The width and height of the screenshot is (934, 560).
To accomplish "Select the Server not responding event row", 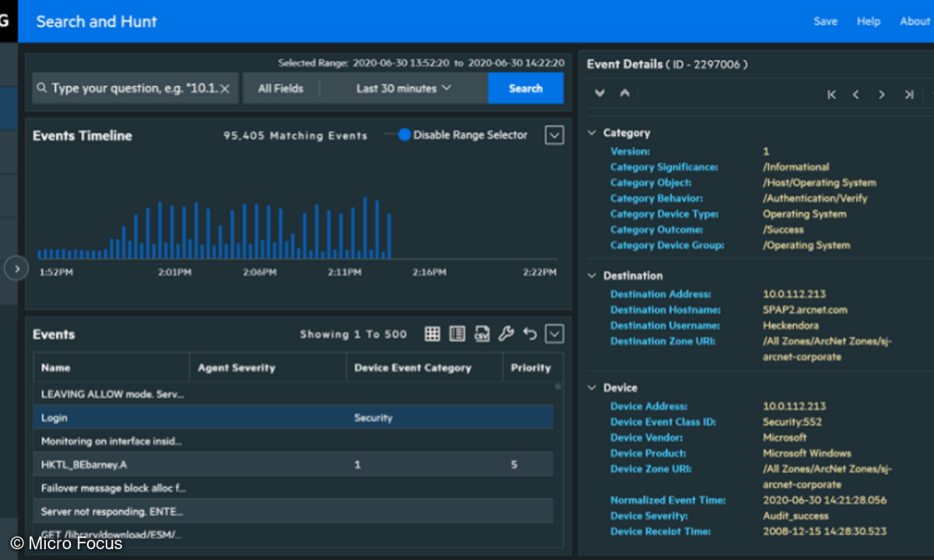I will 293,511.
